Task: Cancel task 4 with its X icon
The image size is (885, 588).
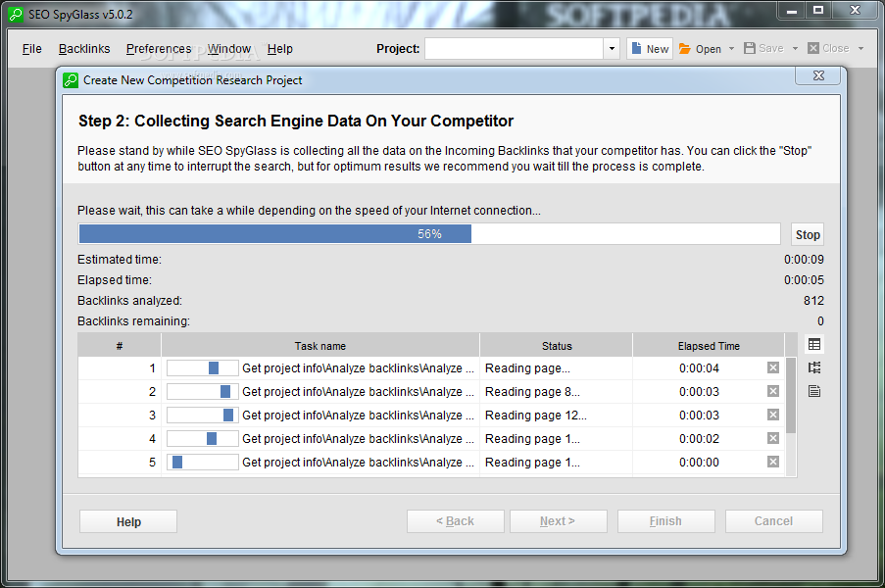Action: 773,438
